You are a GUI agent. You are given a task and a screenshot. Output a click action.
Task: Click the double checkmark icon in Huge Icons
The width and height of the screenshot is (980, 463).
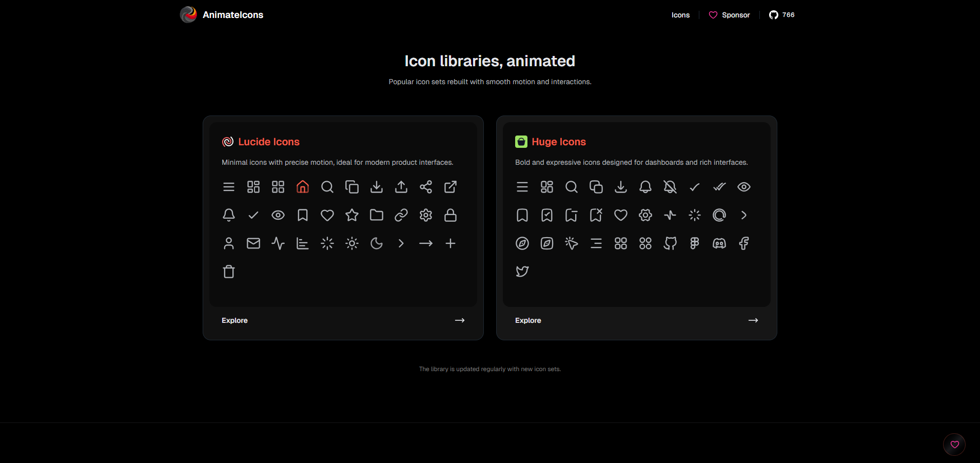(719, 187)
